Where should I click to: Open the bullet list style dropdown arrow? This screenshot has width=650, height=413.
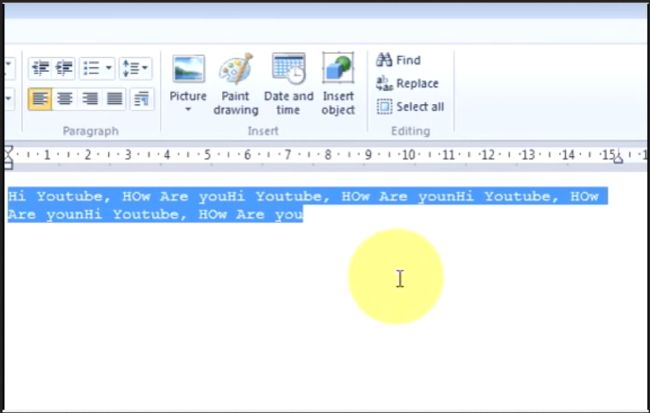[109, 68]
